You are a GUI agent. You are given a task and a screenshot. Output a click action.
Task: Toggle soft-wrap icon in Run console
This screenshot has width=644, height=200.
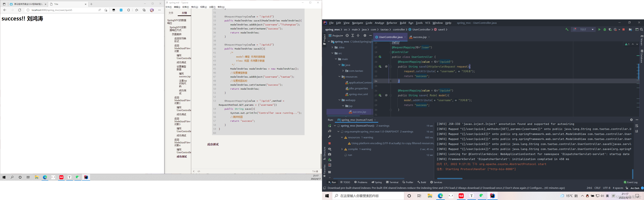point(636,126)
